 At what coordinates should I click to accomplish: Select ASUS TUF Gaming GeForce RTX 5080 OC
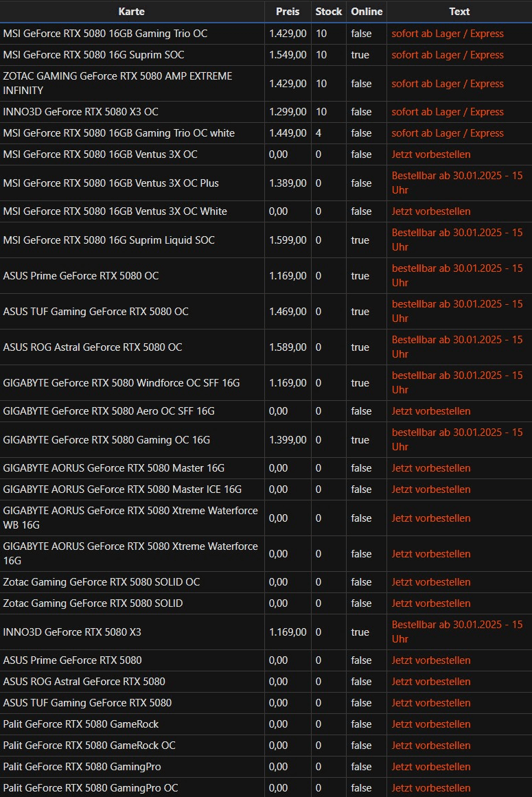[x=95, y=311]
